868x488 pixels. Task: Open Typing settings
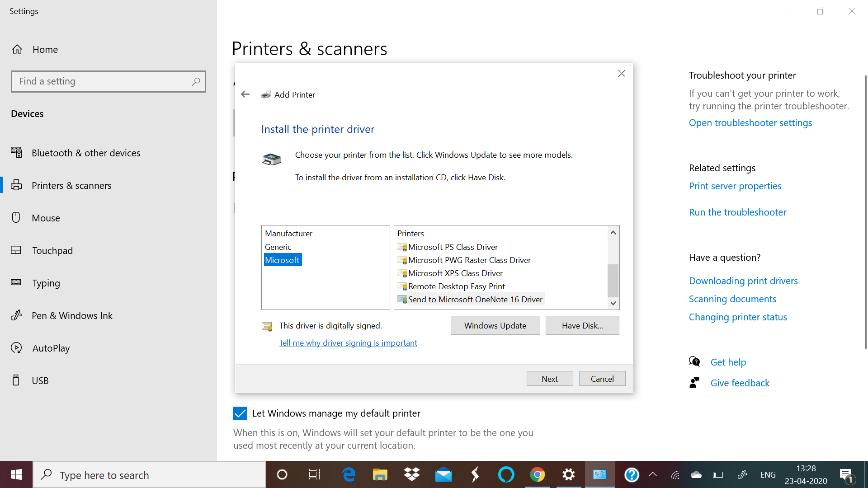pyautogui.click(x=47, y=283)
